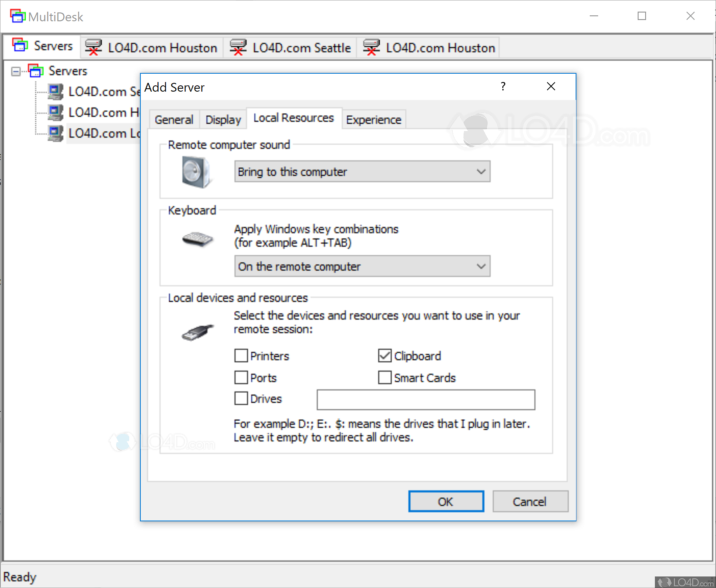Open the Display tab
The height and width of the screenshot is (588, 716).
(223, 119)
